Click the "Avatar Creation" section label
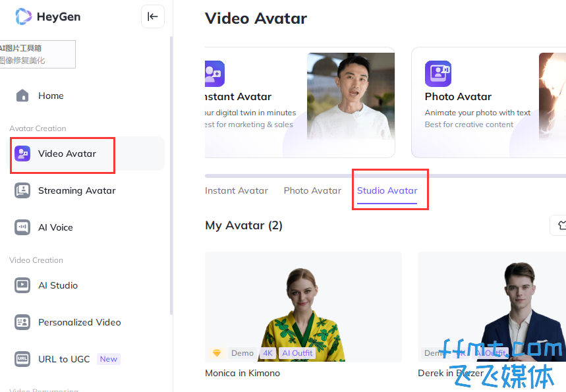 (38, 128)
